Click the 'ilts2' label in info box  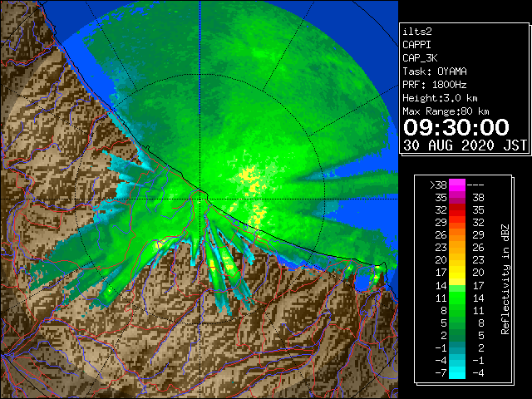(417, 32)
